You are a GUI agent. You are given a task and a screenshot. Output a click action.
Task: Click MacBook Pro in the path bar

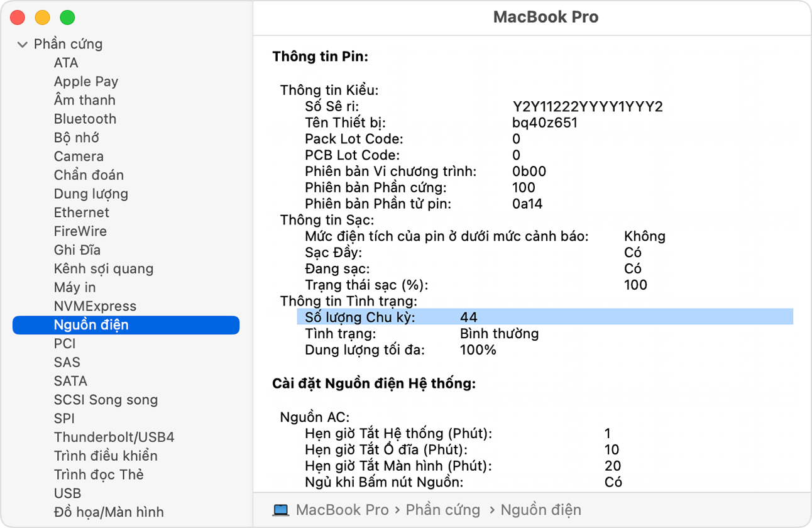pos(343,510)
